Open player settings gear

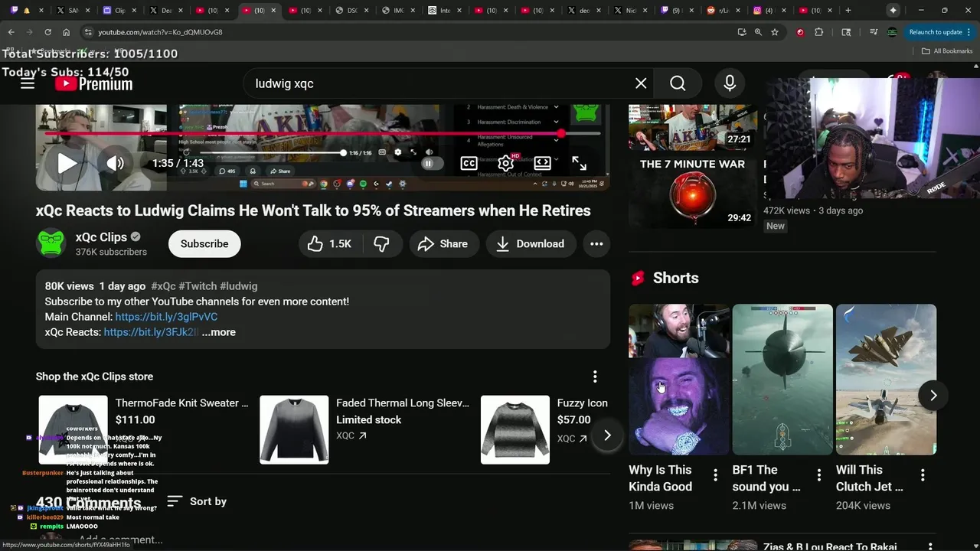505,163
